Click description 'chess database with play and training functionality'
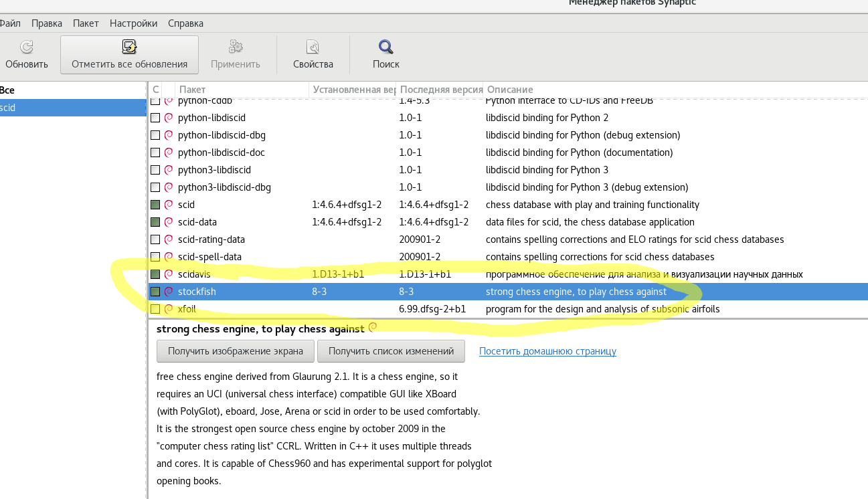The image size is (868, 499). coord(592,205)
